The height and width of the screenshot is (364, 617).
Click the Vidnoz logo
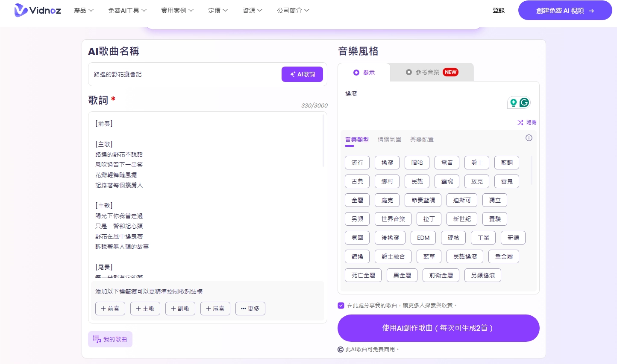pos(38,10)
